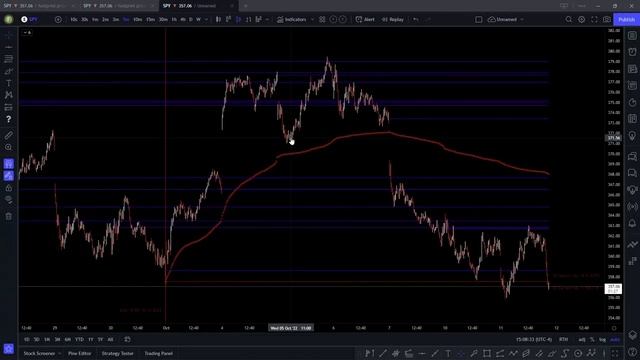Click the Publish button
The width and height of the screenshot is (640, 360).
click(x=626, y=19)
